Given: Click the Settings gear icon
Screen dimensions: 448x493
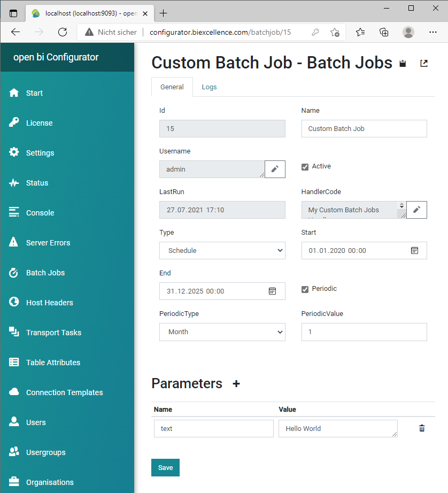Looking at the screenshot, I should [x=14, y=152].
